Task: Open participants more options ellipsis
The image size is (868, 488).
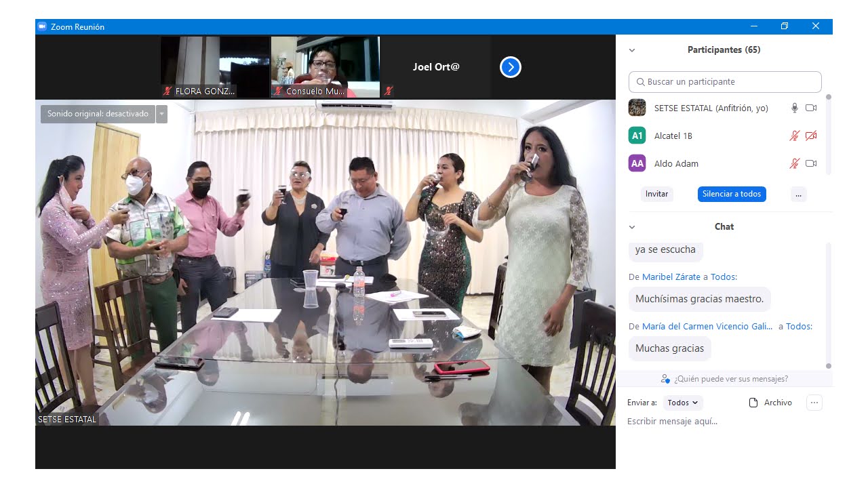Action: pos(798,194)
